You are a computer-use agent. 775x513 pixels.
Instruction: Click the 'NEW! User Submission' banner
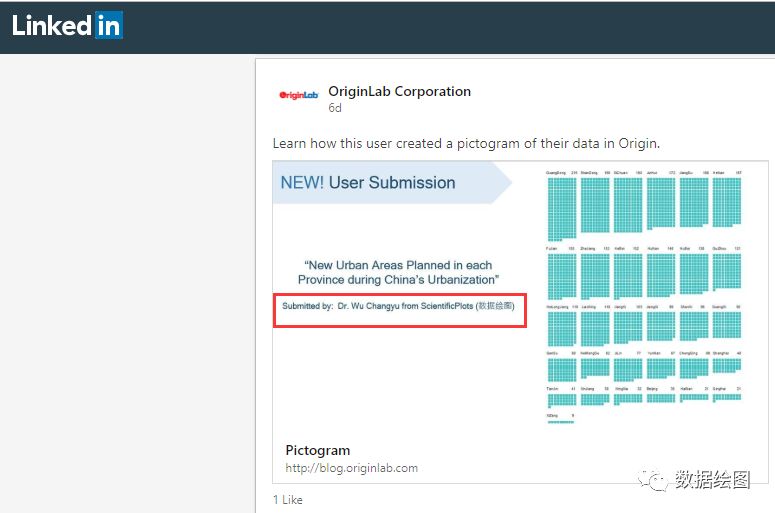pyautogui.click(x=392, y=182)
